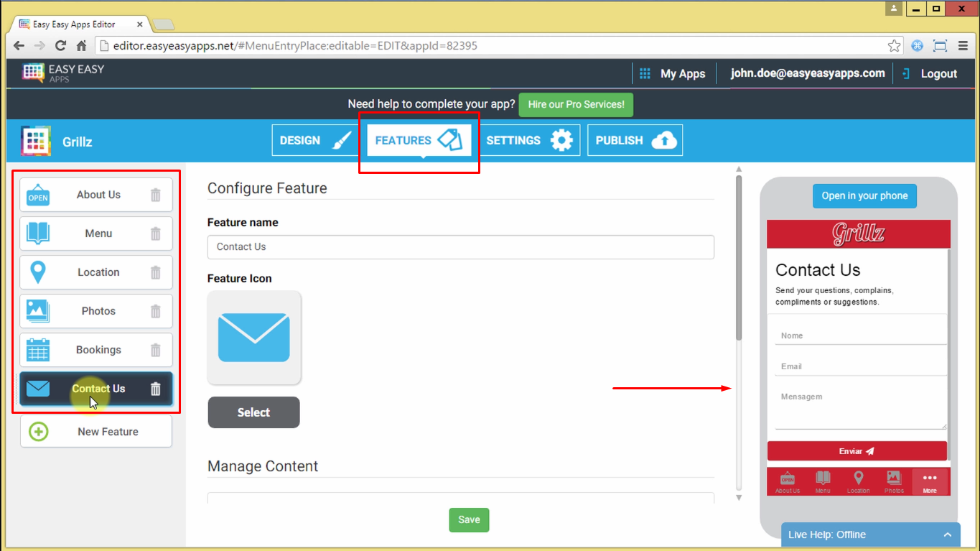This screenshot has width=980, height=551.
Task: Click the trash icon beside Photos
Action: coord(155,311)
